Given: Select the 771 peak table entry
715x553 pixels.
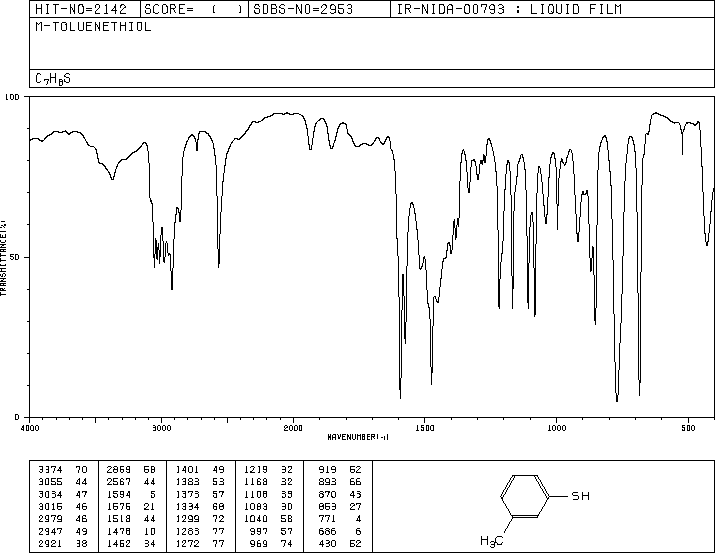Looking at the screenshot, I should coord(340,519).
